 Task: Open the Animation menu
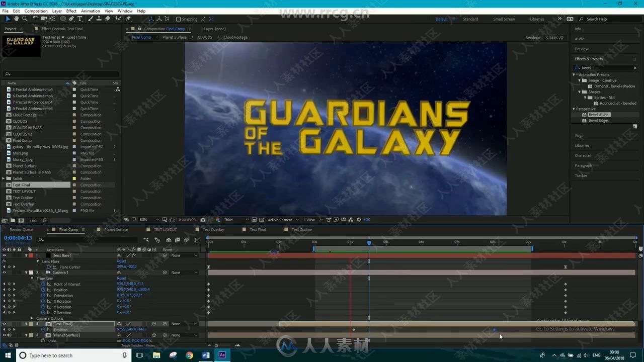tap(90, 11)
